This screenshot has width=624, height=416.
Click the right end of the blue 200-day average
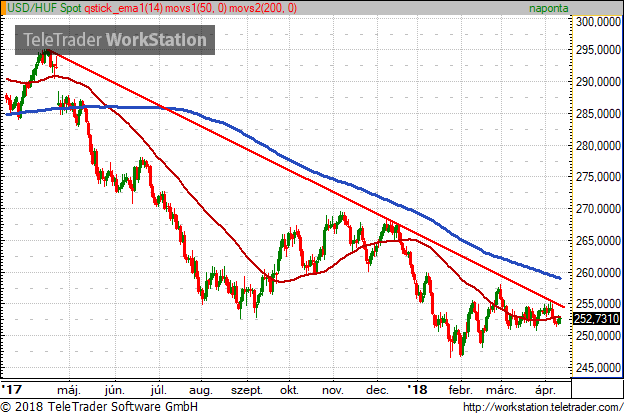560,278
